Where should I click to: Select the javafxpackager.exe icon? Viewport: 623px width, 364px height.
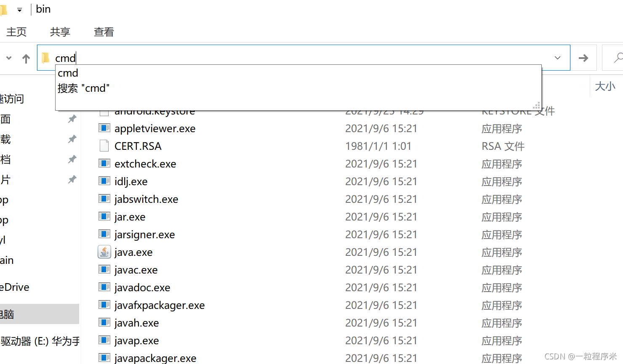(104, 305)
